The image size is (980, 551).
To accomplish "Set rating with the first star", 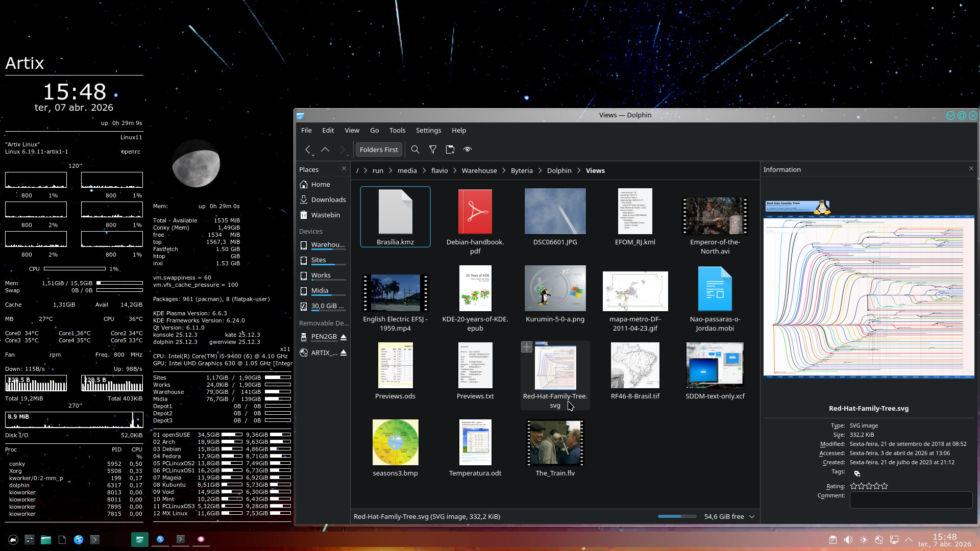I will point(853,486).
